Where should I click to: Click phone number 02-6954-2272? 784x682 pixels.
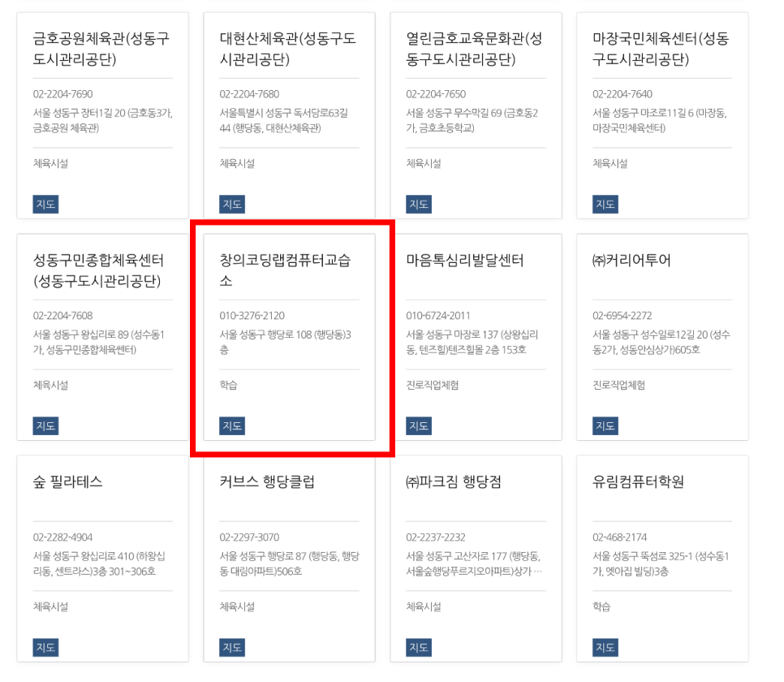coord(622,316)
